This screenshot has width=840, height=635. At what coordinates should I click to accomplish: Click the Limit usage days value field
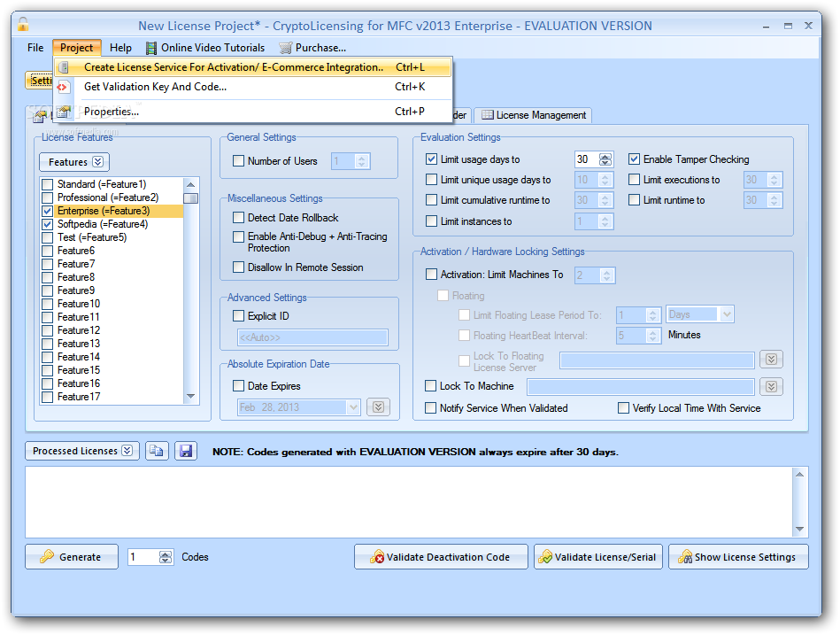pos(586,159)
